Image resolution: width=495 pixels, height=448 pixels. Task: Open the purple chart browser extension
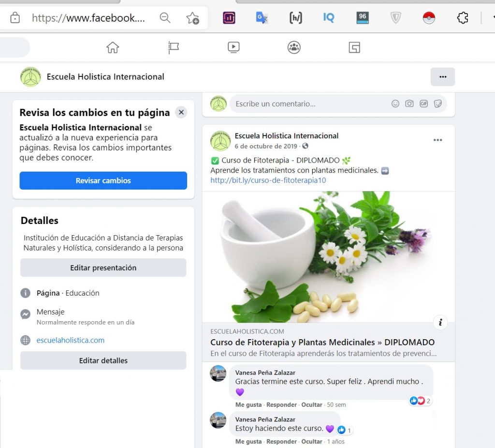click(x=229, y=18)
